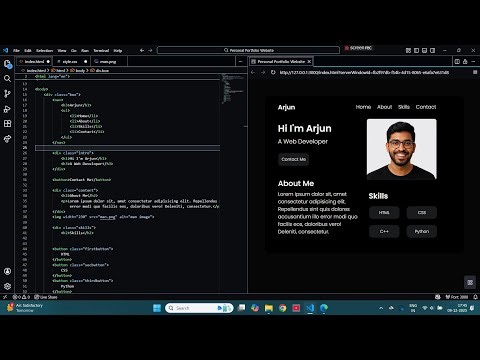480x360 pixels.
Task: Click the Contact link in preview navbar
Action: 426,107
